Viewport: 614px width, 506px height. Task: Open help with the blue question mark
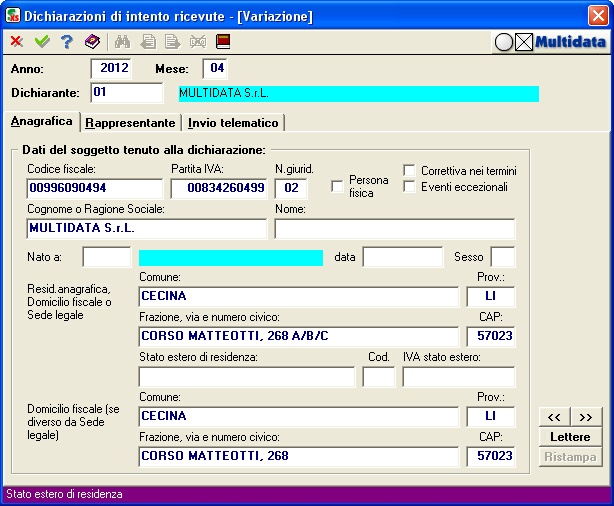coord(67,41)
